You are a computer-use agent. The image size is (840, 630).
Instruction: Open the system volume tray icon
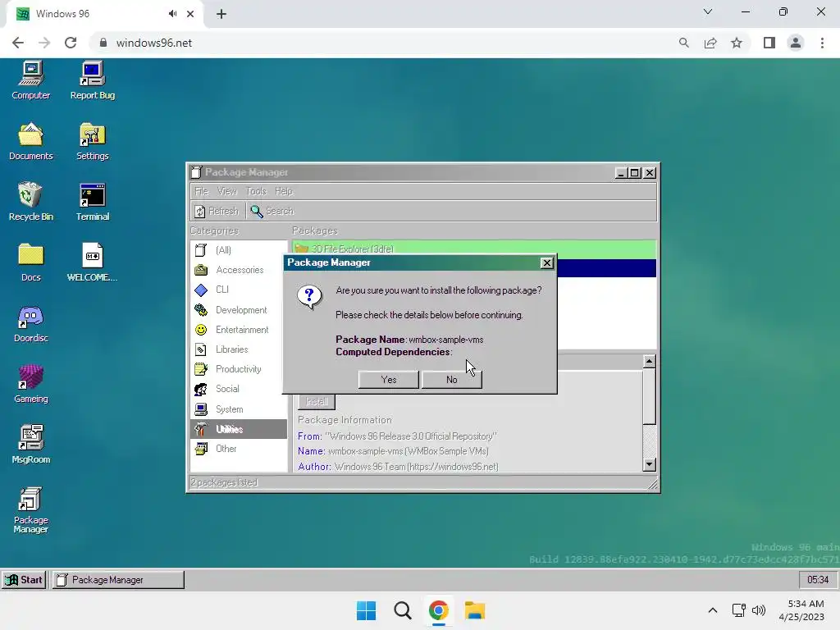pos(759,610)
